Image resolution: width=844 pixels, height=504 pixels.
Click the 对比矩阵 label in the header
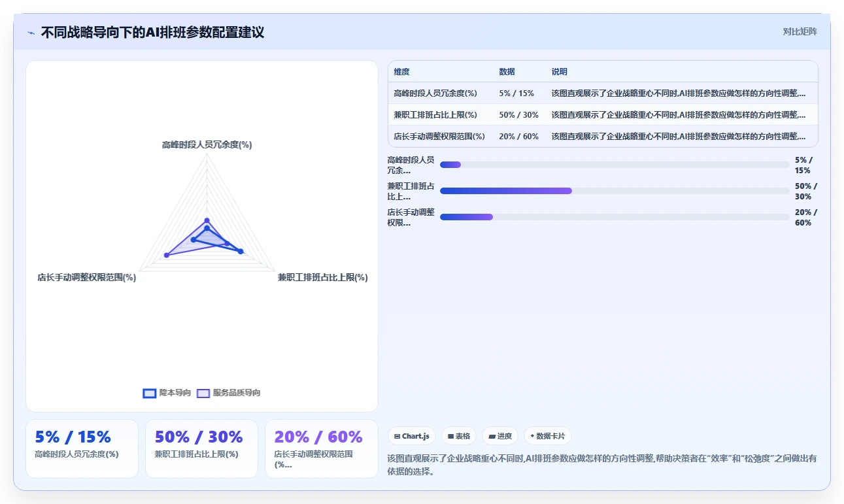click(x=800, y=31)
